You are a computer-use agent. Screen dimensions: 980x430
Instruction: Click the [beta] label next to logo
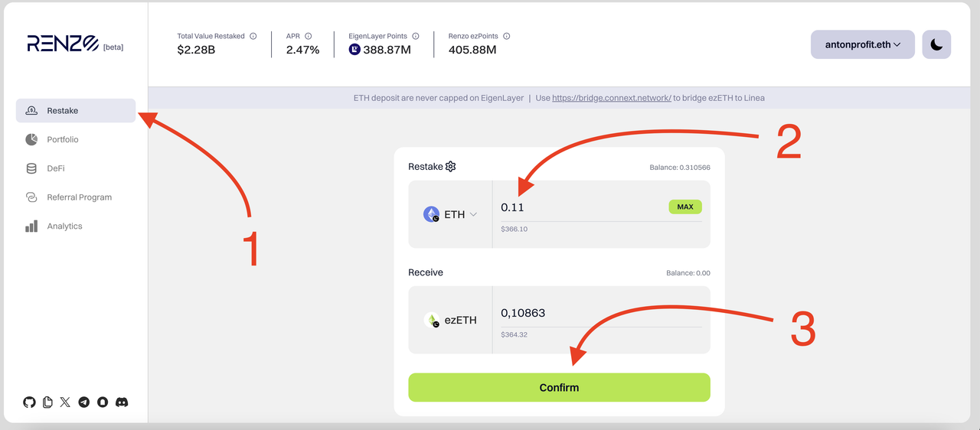click(113, 47)
